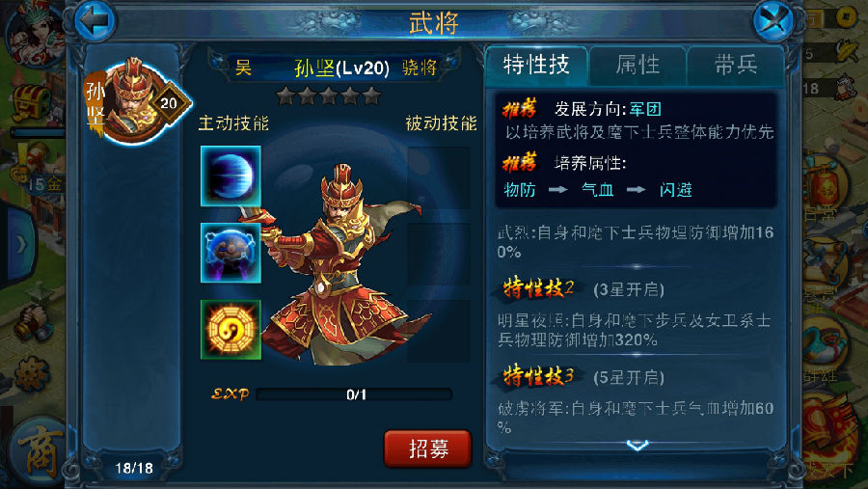Expand the left side panel arrow
The image size is (868, 489).
[20, 244]
